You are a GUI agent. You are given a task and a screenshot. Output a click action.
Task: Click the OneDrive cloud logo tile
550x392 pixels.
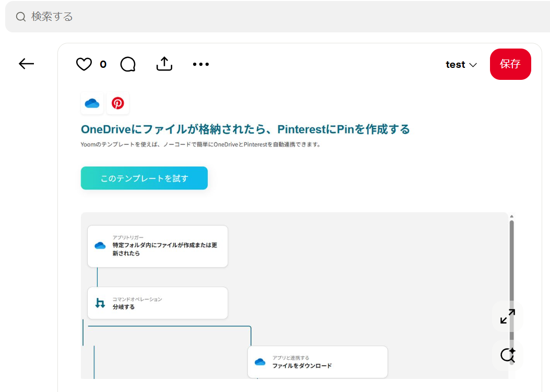[x=92, y=103]
